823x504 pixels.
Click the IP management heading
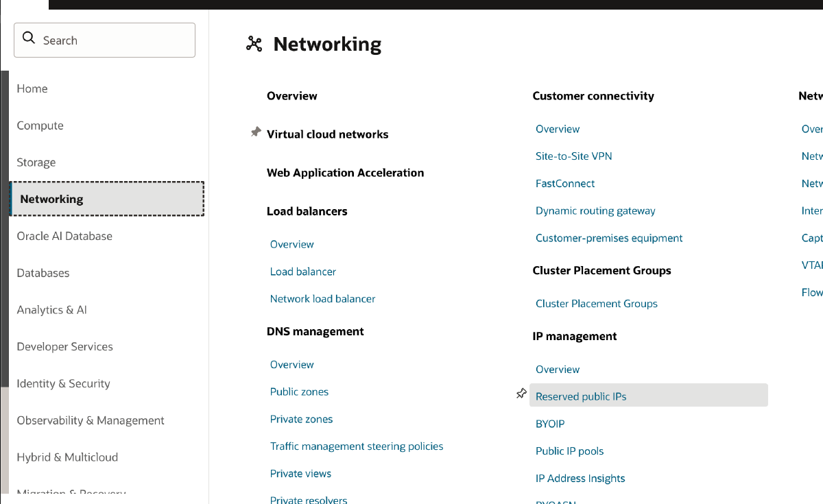pos(575,336)
